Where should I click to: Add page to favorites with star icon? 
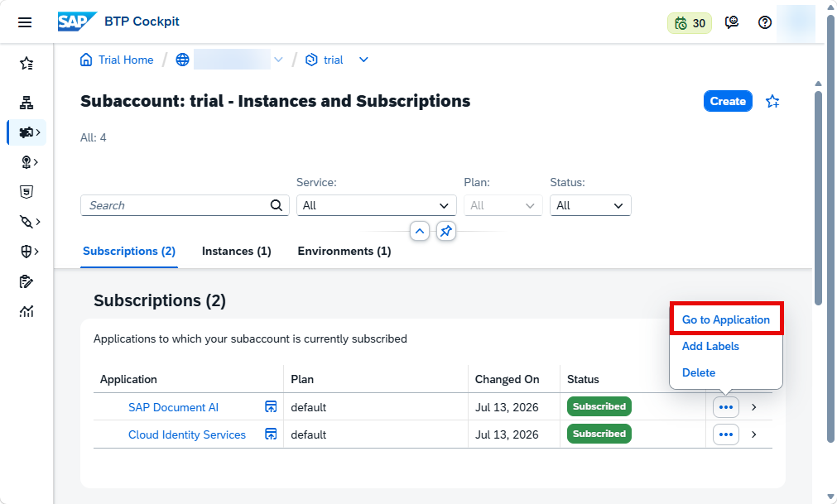click(x=772, y=101)
